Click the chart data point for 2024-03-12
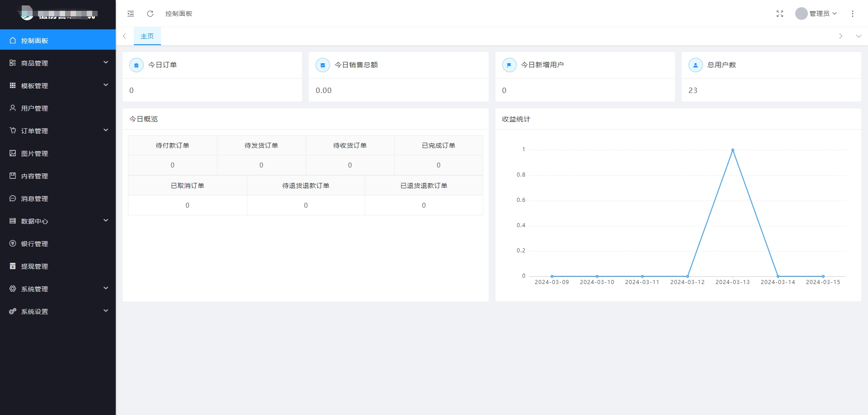 [688, 276]
